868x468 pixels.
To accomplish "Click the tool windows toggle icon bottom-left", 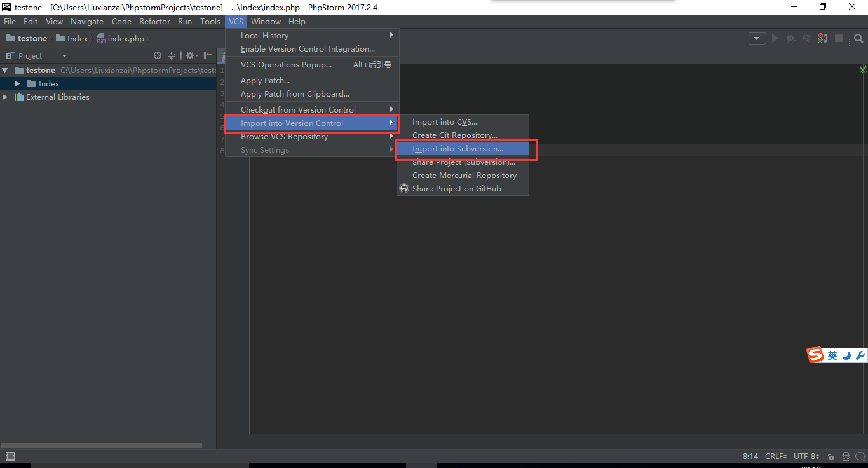I will click(x=10, y=457).
